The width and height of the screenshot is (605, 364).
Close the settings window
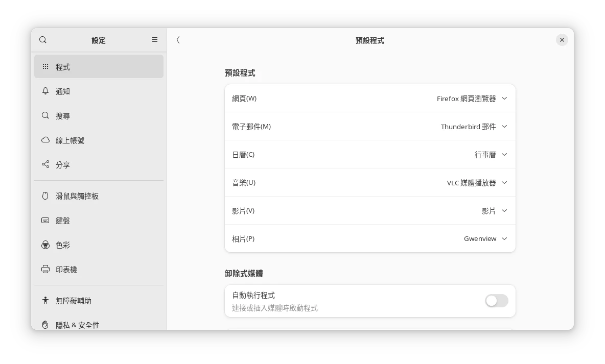tap(562, 40)
